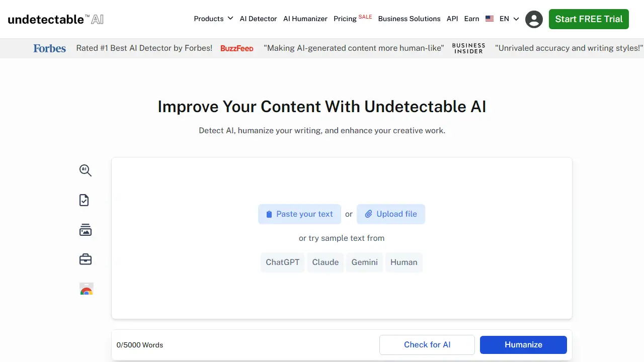Image resolution: width=644 pixels, height=362 pixels.
Task: Click the Forbes logo in banner
Action: tap(49, 48)
